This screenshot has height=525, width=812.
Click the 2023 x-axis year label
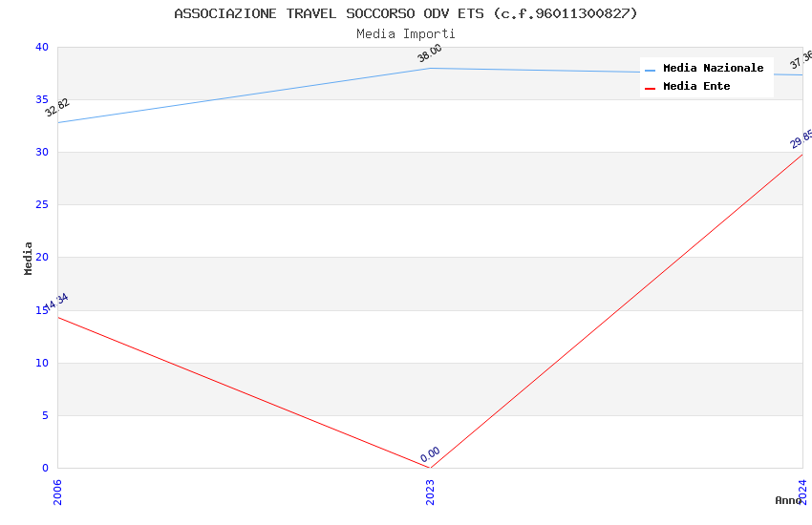430,492
